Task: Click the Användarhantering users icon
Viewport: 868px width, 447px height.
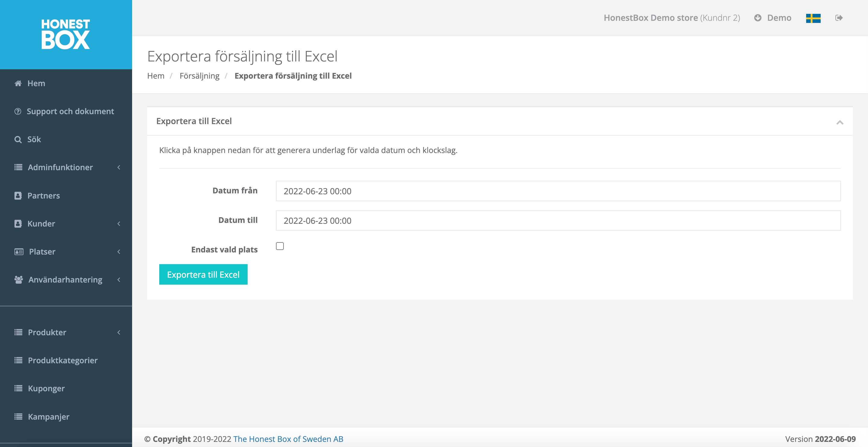Action: coord(18,280)
